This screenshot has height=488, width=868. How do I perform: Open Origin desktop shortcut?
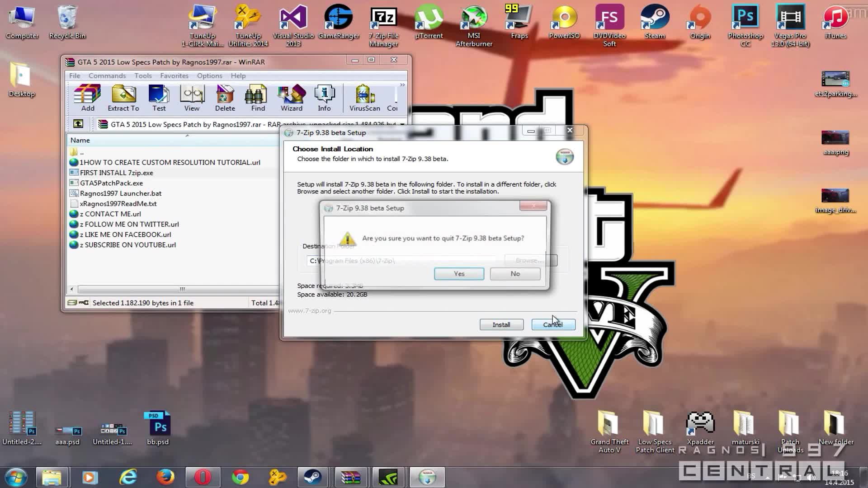tap(700, 22)
